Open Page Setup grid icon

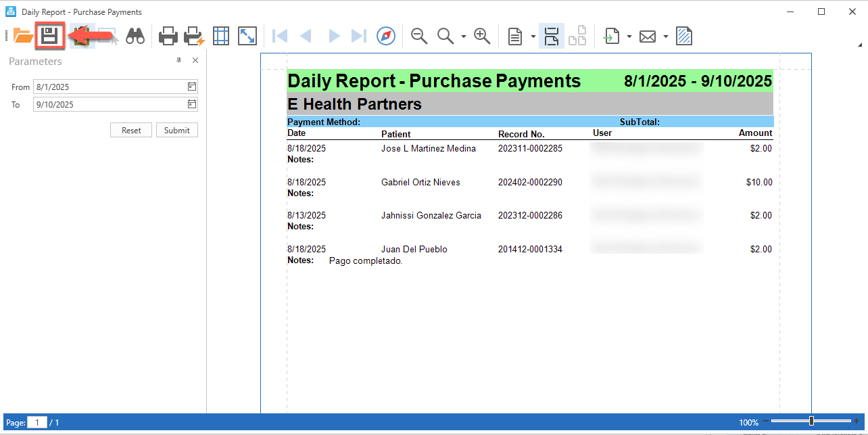point(221,36)
